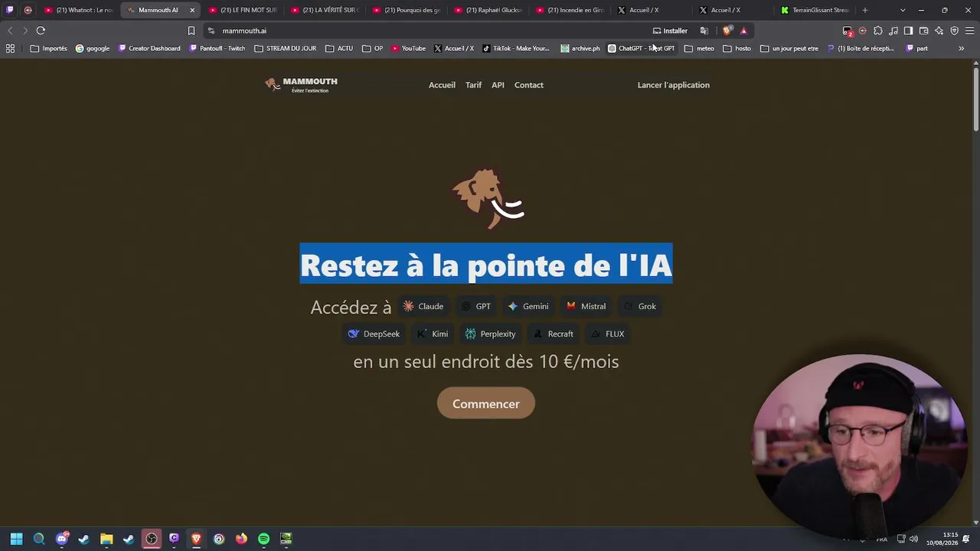Open the Creator Dashboard bookmark
980x551 pixels.
pyautogui.click(x=149, y=48)
